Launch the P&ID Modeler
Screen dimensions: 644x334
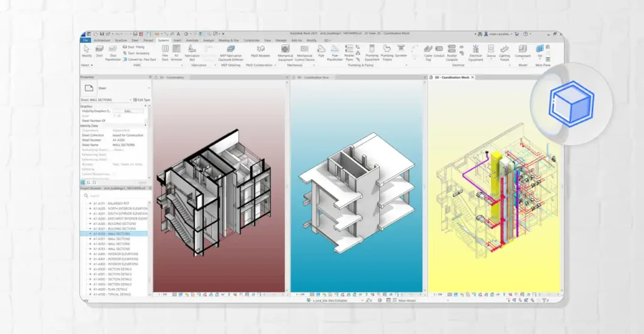pos(260,51)
